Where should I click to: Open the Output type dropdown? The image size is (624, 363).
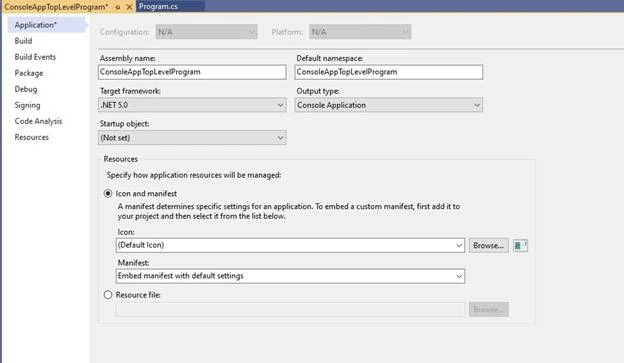click(389, 105)
